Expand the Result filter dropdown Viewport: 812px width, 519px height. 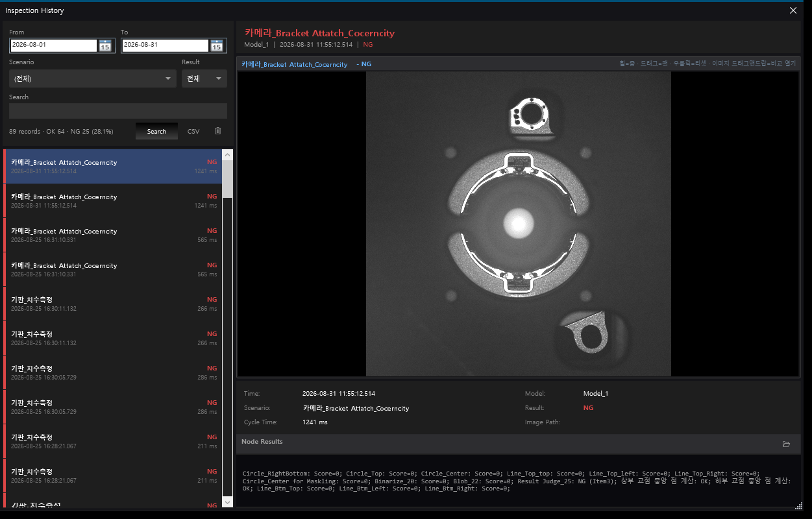pyautogui.click(x=204, y=78)
